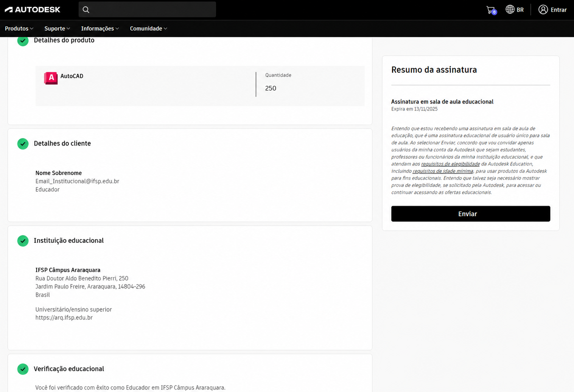Expand the Informações menu
The image size is (574, 392).
pyautogui.click(x=100, y=28)
